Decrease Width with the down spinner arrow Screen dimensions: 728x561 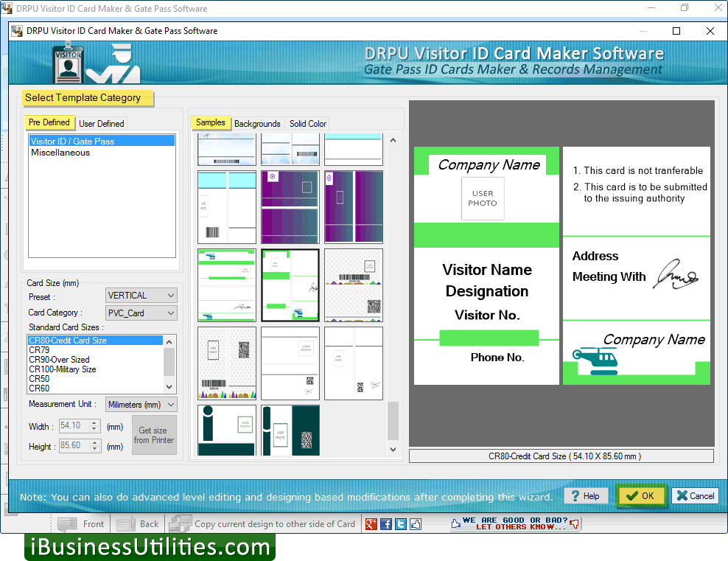[95, 428]
